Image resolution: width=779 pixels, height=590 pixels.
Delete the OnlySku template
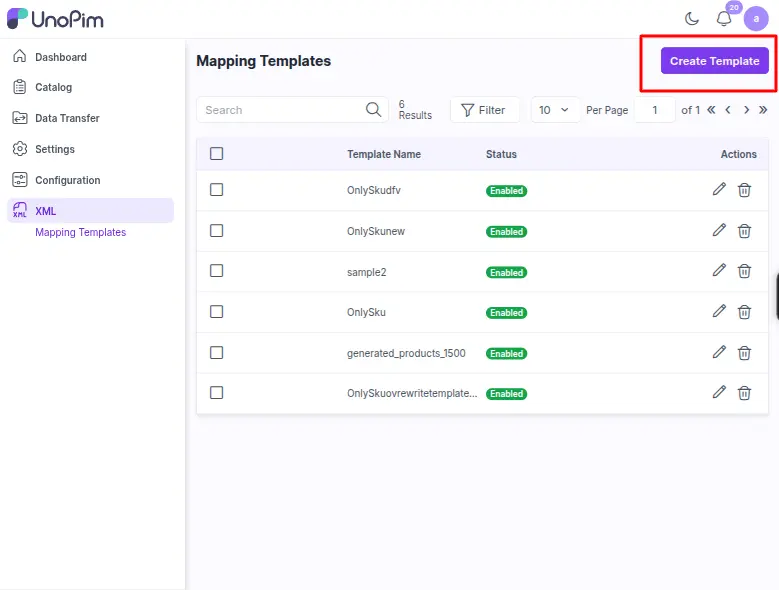[x=744, y=312]
